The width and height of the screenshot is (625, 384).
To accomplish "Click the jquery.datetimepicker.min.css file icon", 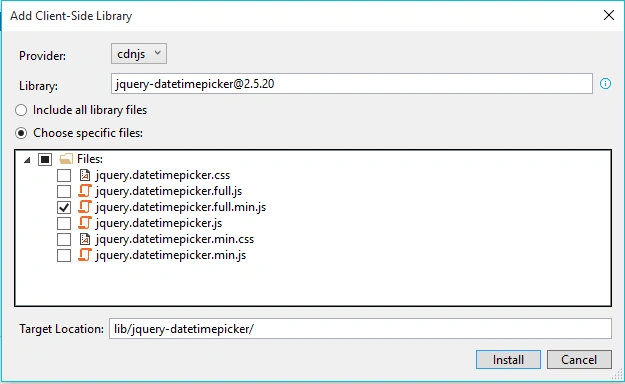I will (85, 239).
